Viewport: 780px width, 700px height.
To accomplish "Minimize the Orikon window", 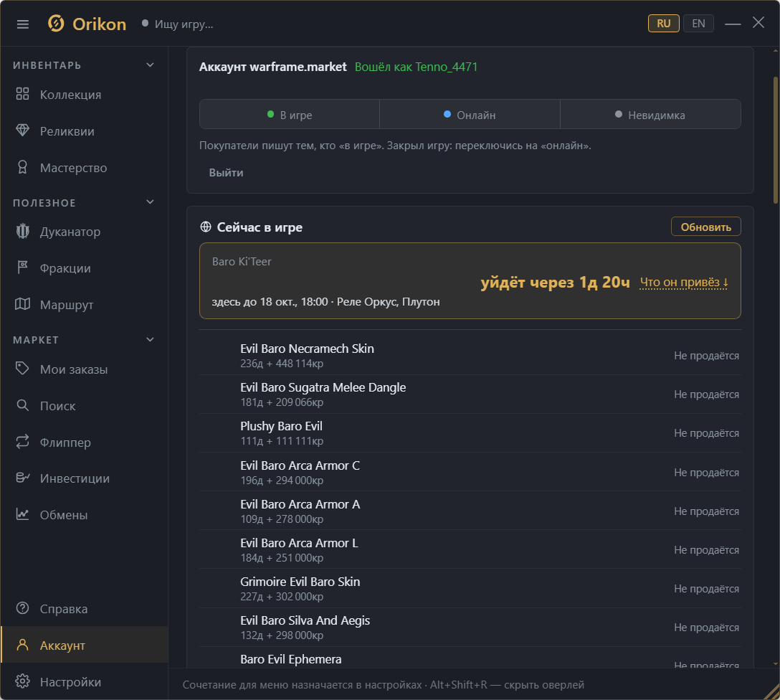I will [x=732, y=24].
